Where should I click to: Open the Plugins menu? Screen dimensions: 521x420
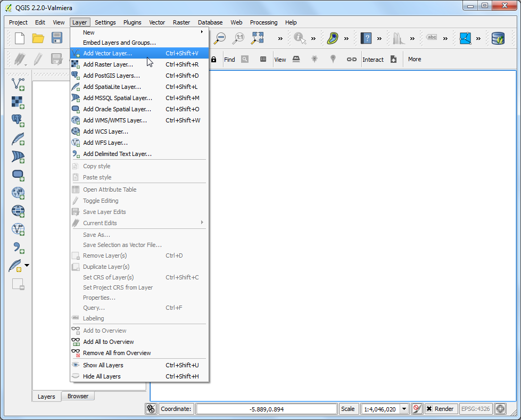click(x=132, y=22)
